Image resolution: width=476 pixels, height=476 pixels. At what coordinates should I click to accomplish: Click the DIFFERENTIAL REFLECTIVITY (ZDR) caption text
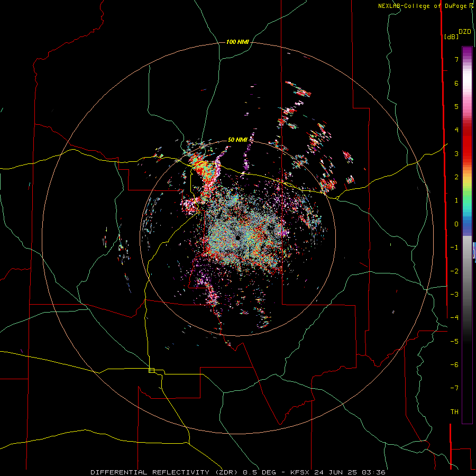tap(165, 472)
